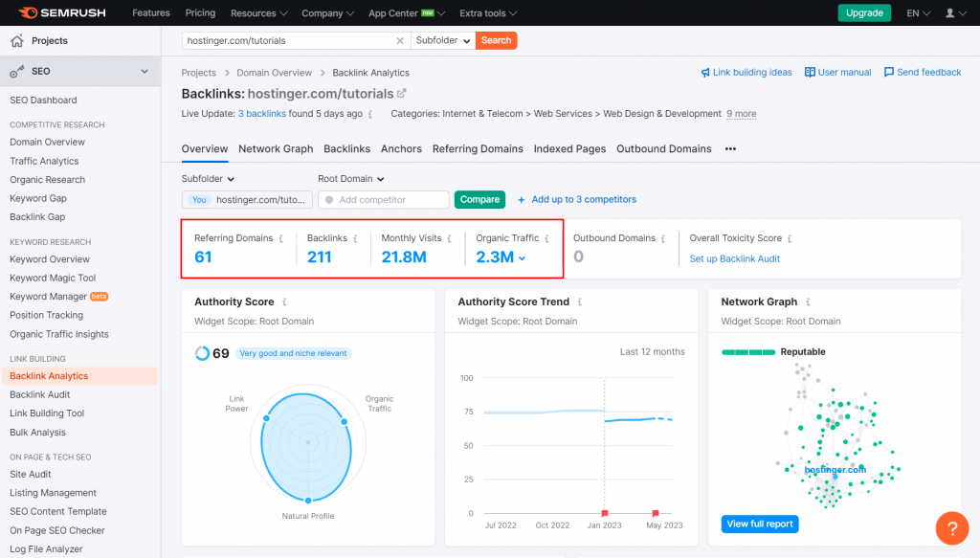Open the three-dots more tabs menu
Image resolution: width=980 pixels, height=558 pixels.
pyautogui.click(x=730, y=149)
